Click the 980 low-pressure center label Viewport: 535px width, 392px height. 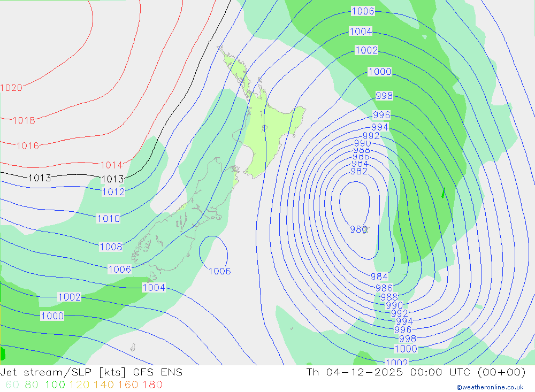pos(358,229)
